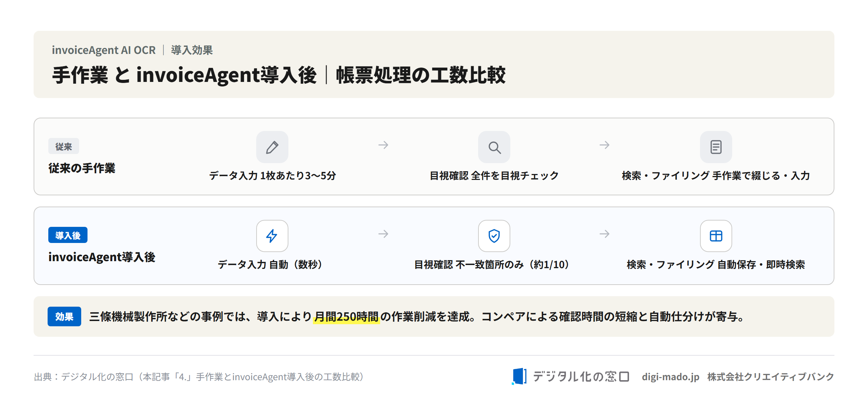Viewport: 868px width, 418px height.
Task: Click the デジタル化の窓口 brand name text
Action: pyautogui.click(x=581, y=376)
